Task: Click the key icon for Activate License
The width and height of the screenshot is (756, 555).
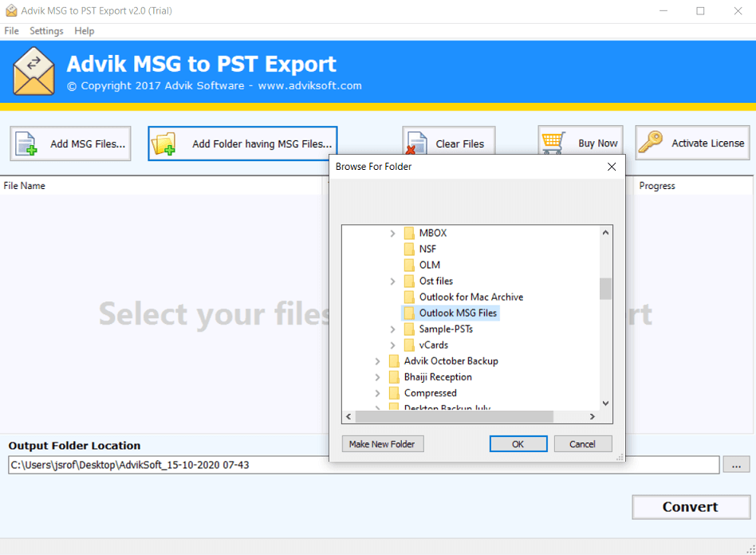Action: point(651,142)
